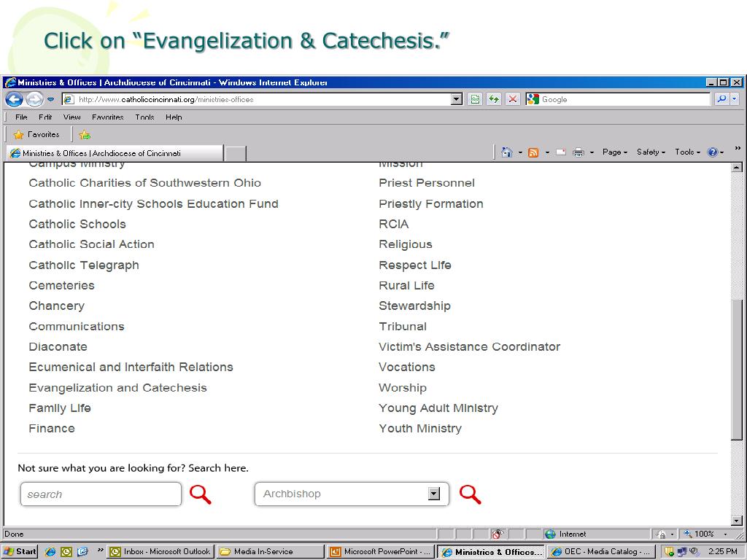Switch to OEC - Media Catalog taskbar button
Image resolution: width=747 pixels, height=560 pixels.
600,551
